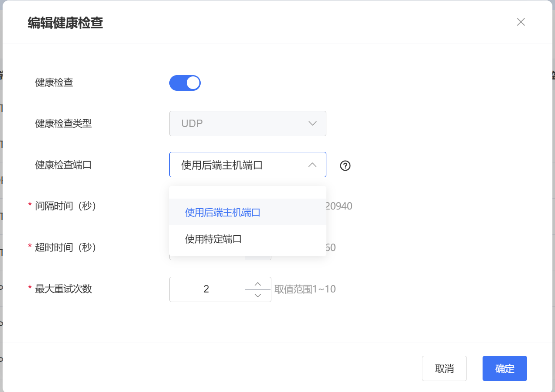Click the 取值范围1~10 hint text

click(305, 289)
